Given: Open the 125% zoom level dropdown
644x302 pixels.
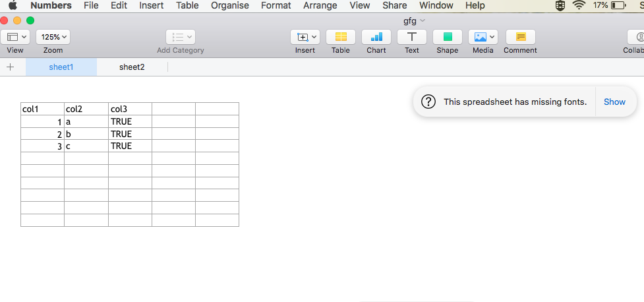Looking at the screenshot, I should [x=53, y=37].
